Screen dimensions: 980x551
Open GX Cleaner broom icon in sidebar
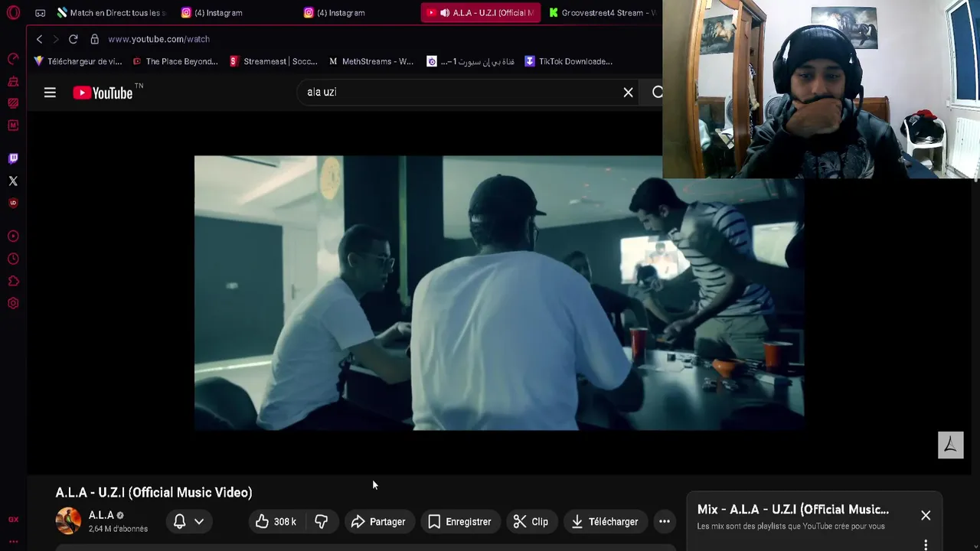click(x=13, y=81)
